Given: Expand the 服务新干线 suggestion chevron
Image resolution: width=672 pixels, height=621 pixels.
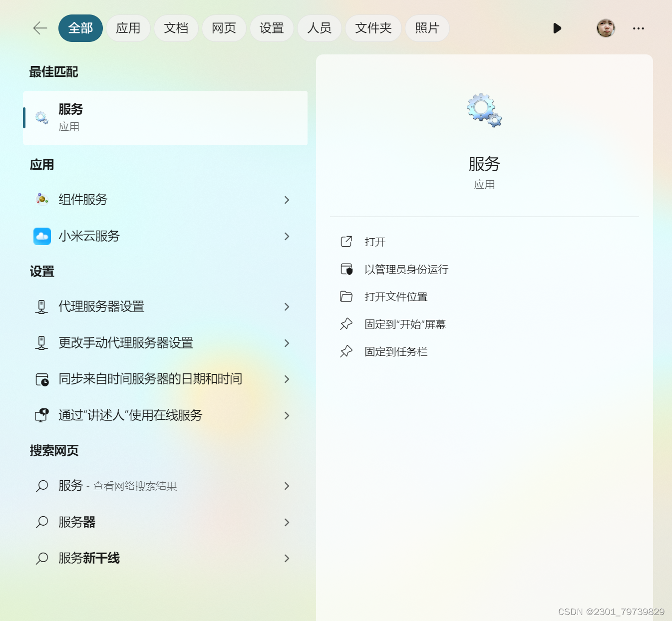Looking at the screenshot, I should [x=287, y=558].
